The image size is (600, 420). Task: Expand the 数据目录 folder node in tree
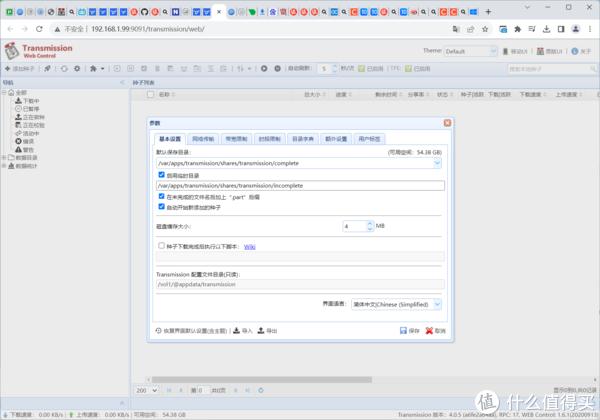4,158
